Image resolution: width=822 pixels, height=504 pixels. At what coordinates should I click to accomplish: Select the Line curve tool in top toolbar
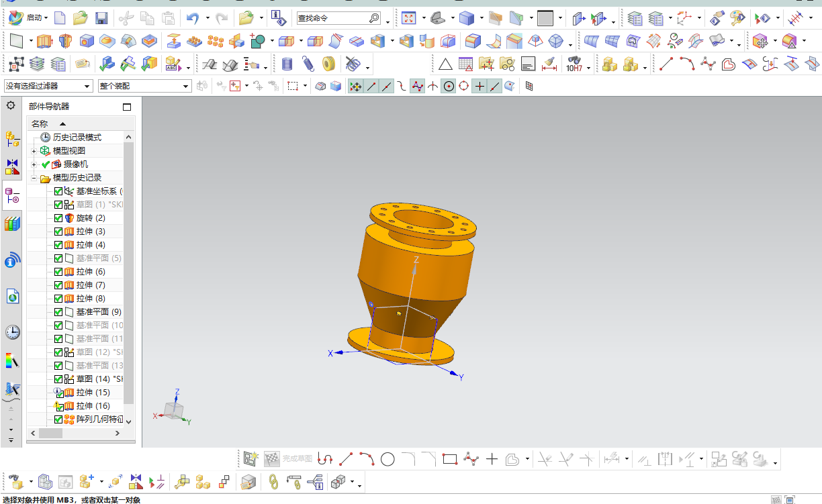(666, 64)
